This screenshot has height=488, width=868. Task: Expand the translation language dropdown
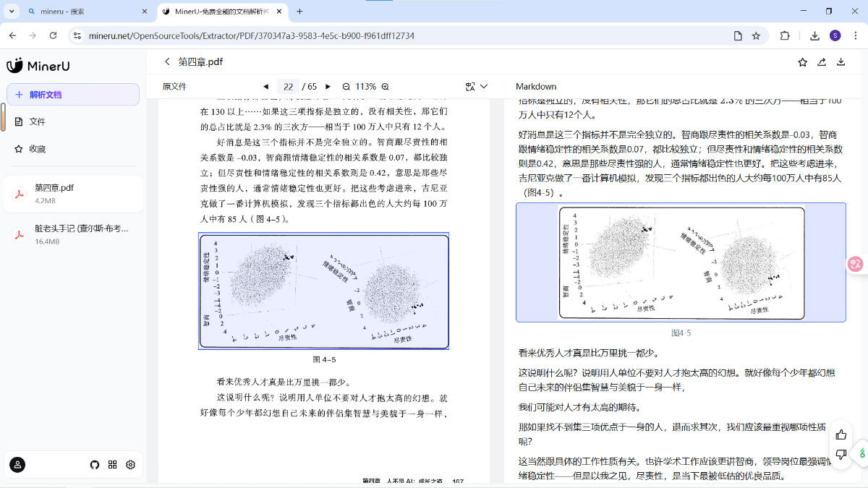point(484,87)
